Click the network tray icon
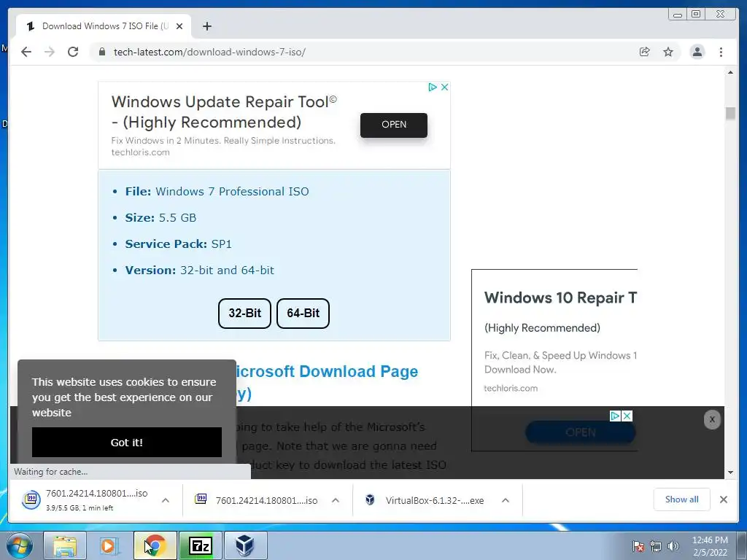 point(656,546)
